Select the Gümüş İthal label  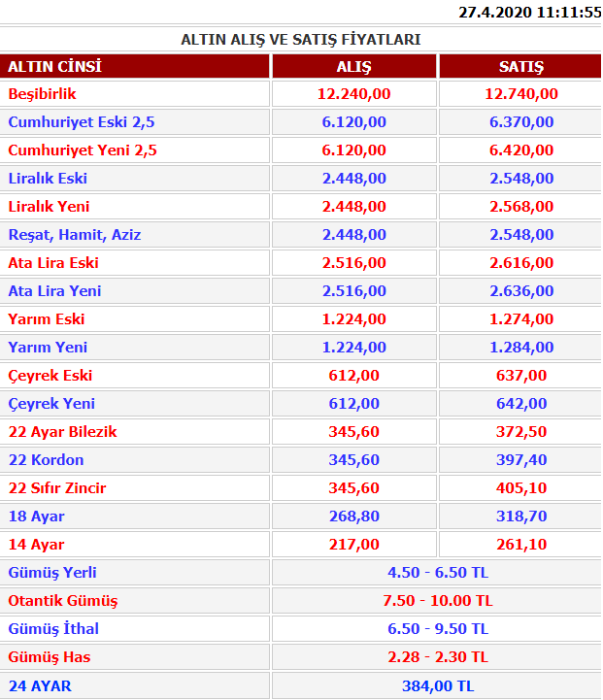coord(53,628)
